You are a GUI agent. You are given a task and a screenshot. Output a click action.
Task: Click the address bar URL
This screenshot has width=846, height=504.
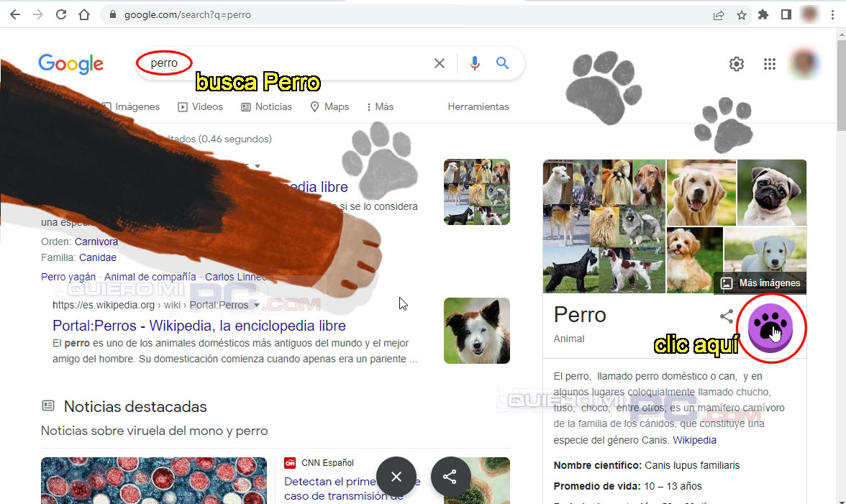(187, 14)
